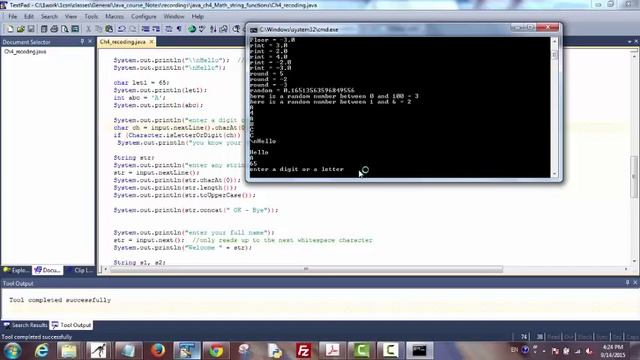This screenshot has width=640, height=360.
Task: Click the Document Properties toolbar icon
Action: (75, 29)
